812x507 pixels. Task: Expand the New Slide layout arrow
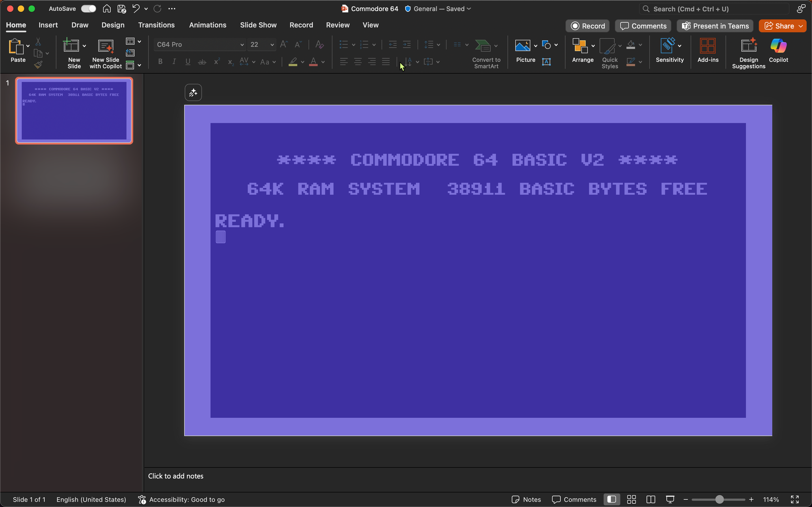coord(84,46)
